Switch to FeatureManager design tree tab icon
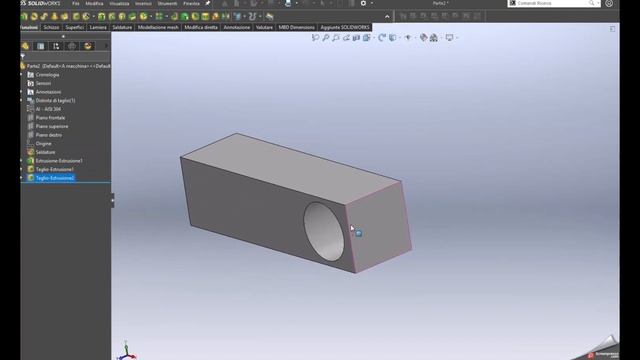This screenshot has height=360, width=640. (25, 46)
